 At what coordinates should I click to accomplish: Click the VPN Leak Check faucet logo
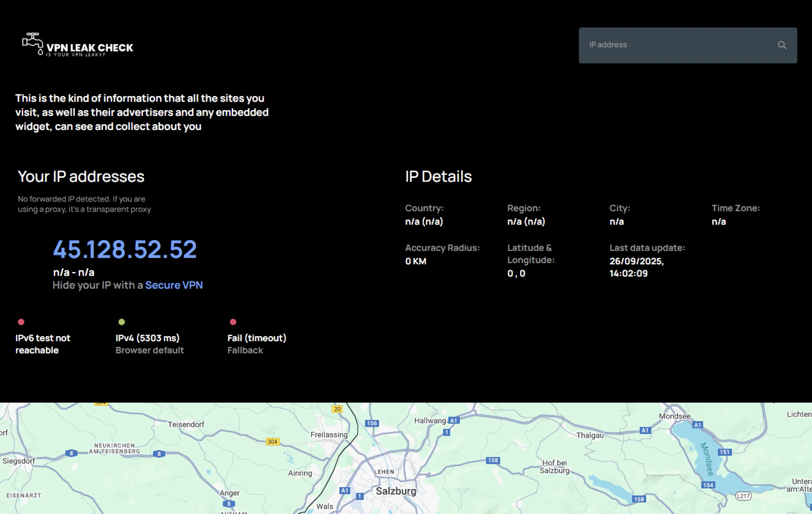coord(33,44)
